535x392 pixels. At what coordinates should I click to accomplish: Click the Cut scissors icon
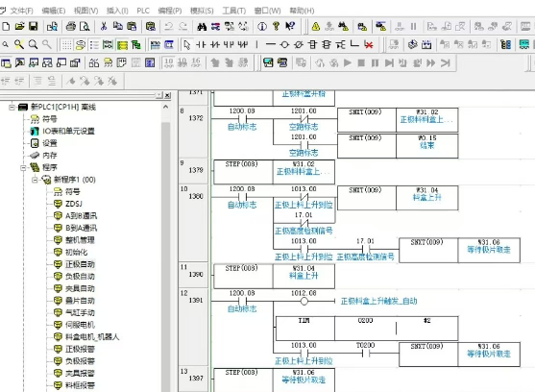[x=104, y=26]
